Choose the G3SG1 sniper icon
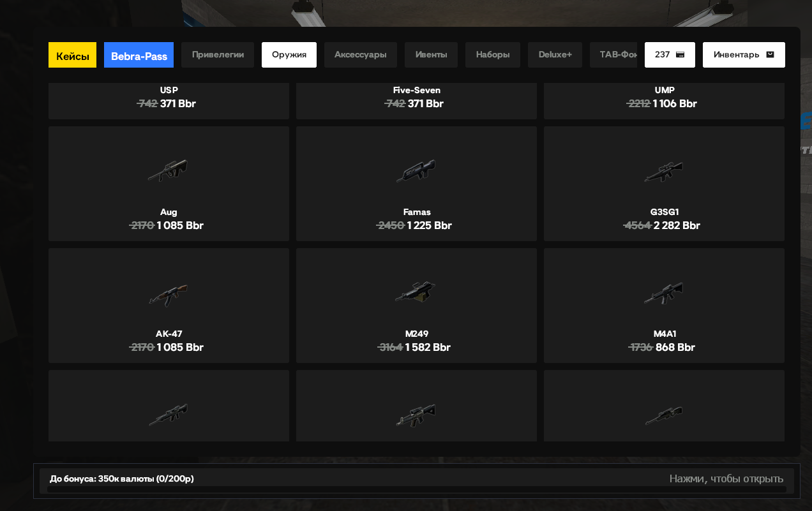 (x=664, y=172)
